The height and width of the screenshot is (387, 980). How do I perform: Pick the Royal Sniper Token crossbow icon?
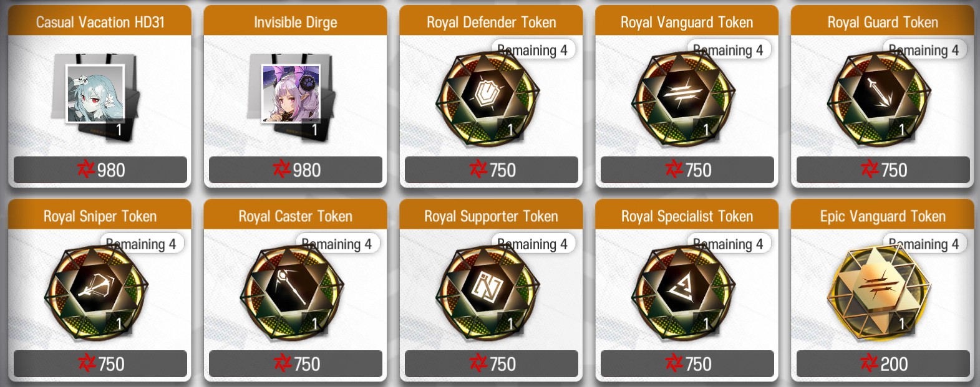(x=96, y=292)
